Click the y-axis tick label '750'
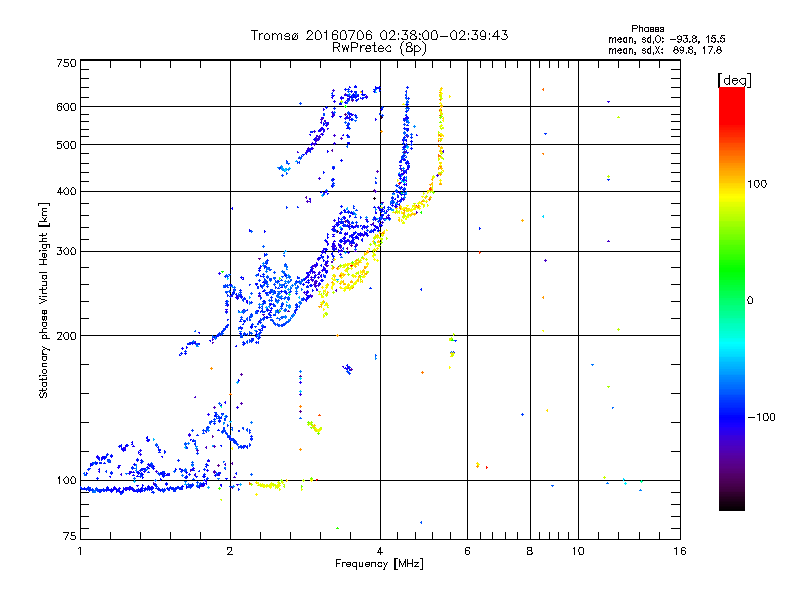Screen dimensions: 800x600 tap(66, 63)
